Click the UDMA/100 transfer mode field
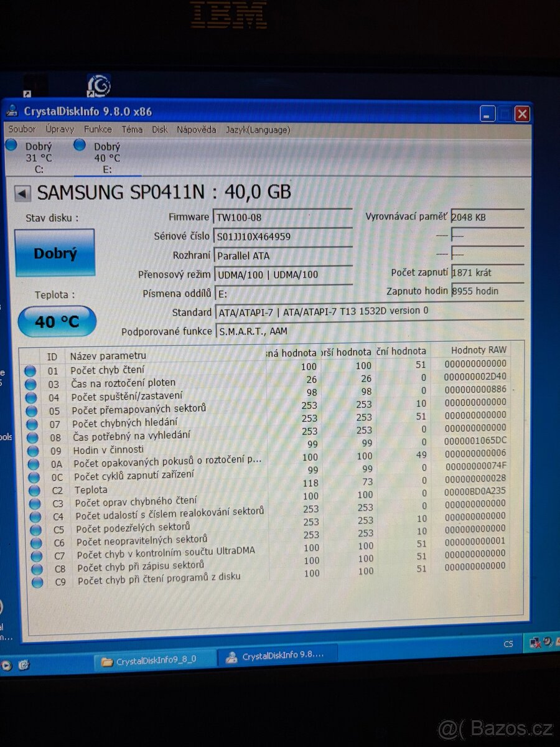Screen dimensions: 560x747 (x=282, y=275)
